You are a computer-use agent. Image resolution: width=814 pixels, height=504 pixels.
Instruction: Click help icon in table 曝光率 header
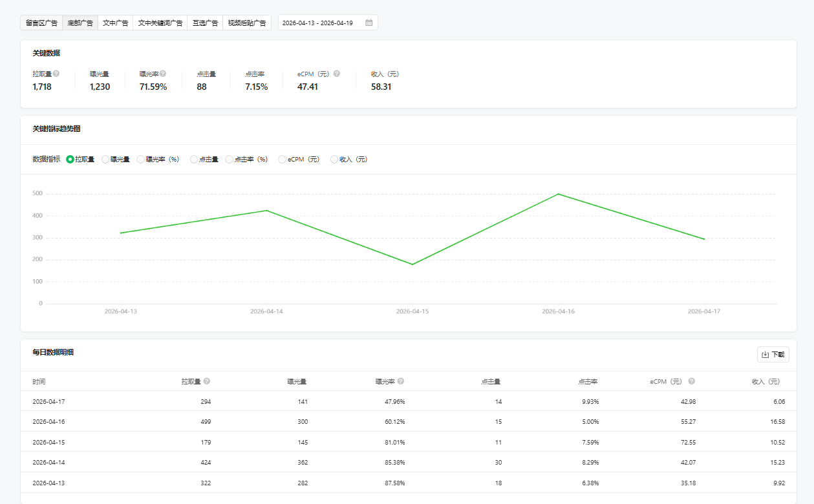[x=401, y=381]
